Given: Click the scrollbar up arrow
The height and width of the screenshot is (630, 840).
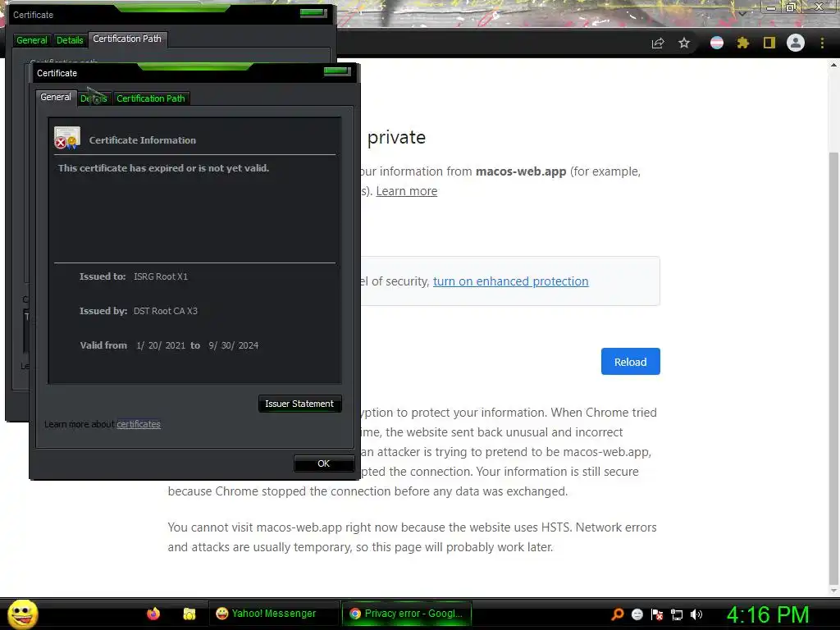Looking at the screenshot, I should pyautogui.click(x=833, y=65).
